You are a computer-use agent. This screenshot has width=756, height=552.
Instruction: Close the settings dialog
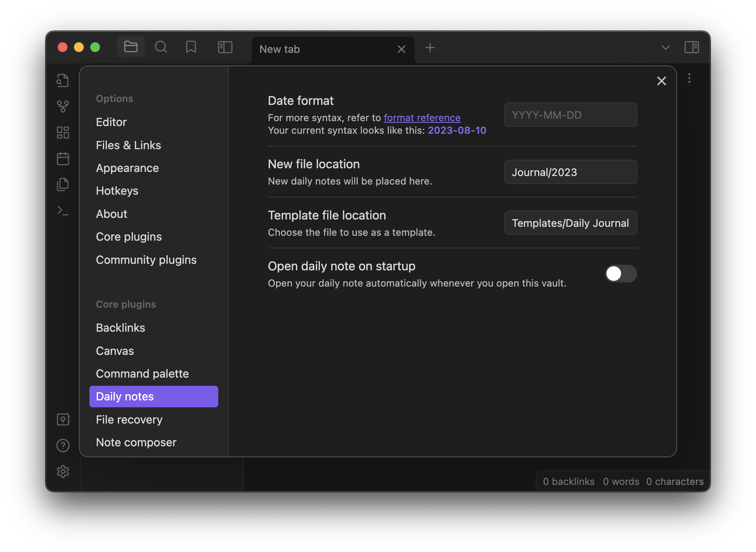click(x=662, y=81)
